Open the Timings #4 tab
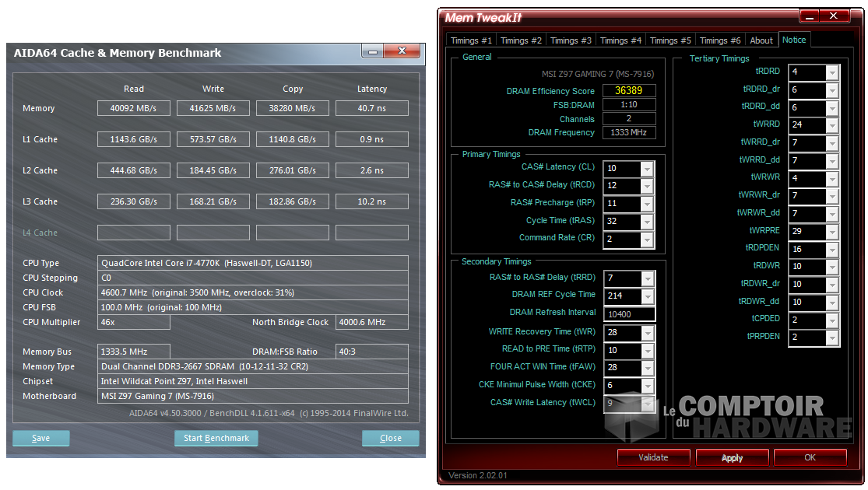Image resolution: width=868 pixels, height=490 pixels. click(x=620, y=40)
